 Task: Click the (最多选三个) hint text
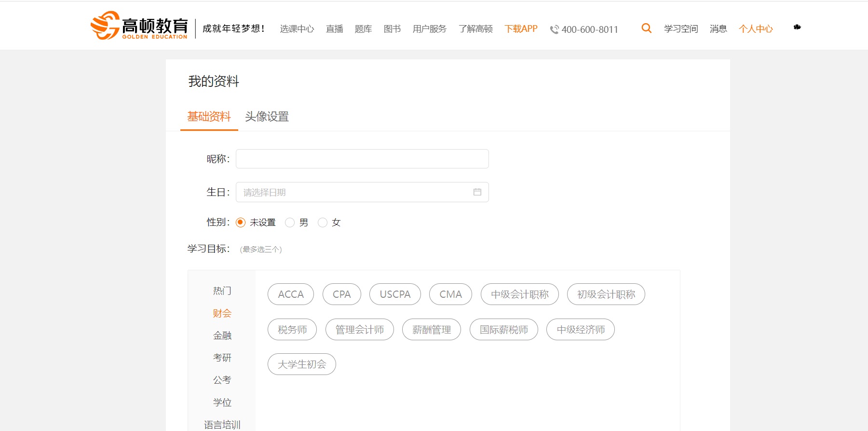pyautogui.click(x=261, y=250)
